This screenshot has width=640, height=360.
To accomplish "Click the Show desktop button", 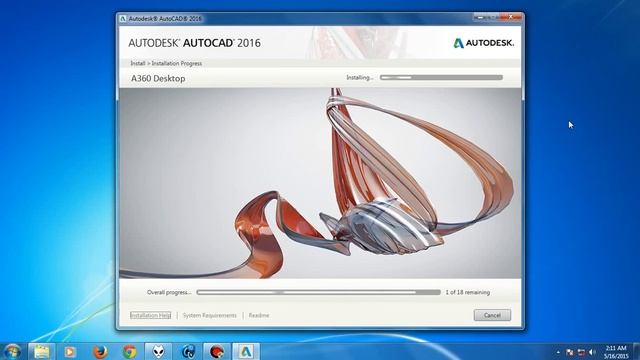I will [x=636, y=351].
